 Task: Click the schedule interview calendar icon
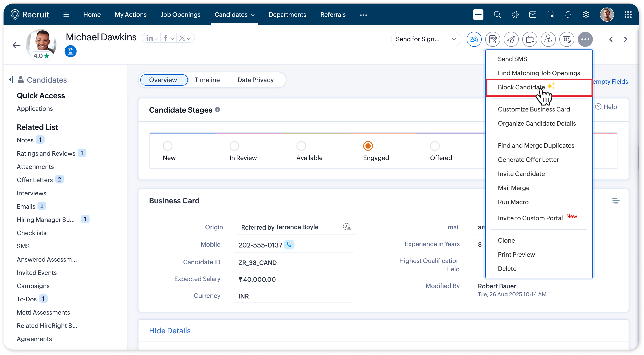coord(567,39)
